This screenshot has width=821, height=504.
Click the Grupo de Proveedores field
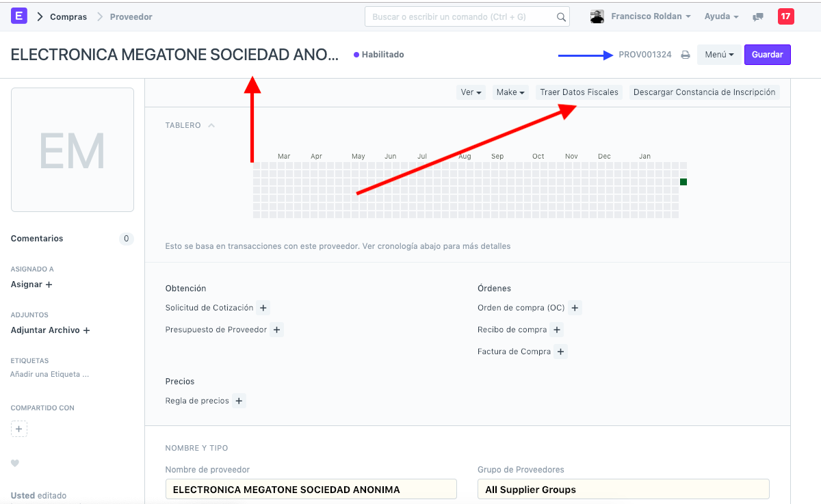(623, 490)
